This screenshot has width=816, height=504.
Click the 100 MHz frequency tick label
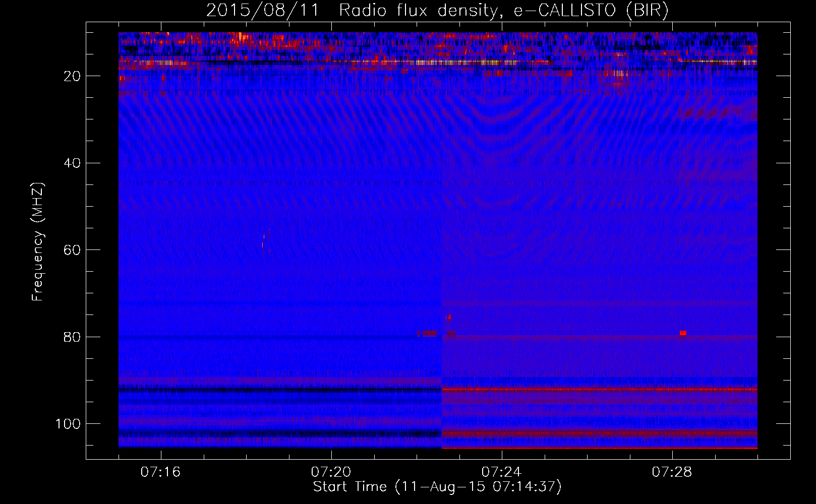68,424
